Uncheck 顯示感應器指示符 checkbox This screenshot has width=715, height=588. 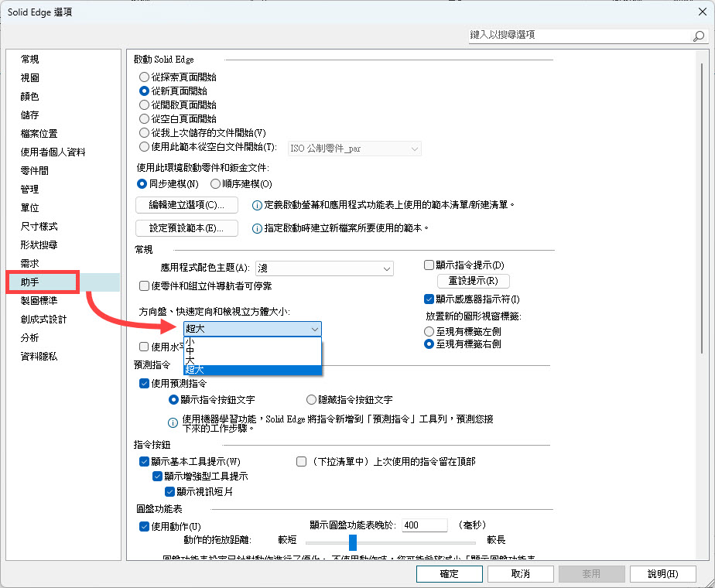coord(429,299)
